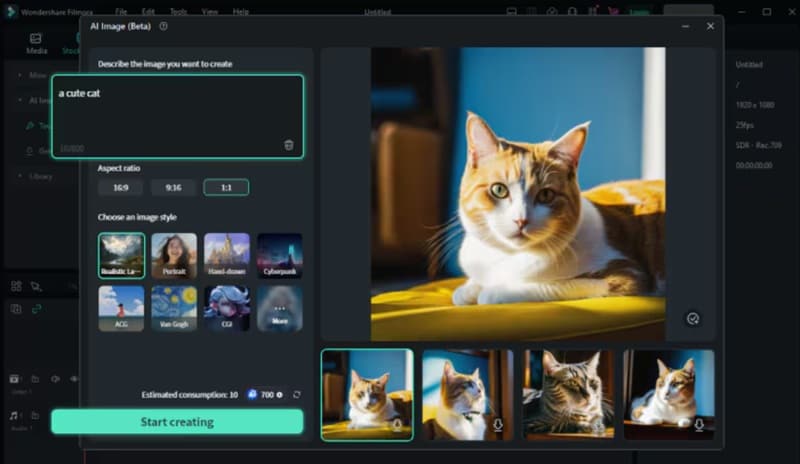Minimize the AI Image dialog
The image size is (800, 464).
[x=685, y=26]
